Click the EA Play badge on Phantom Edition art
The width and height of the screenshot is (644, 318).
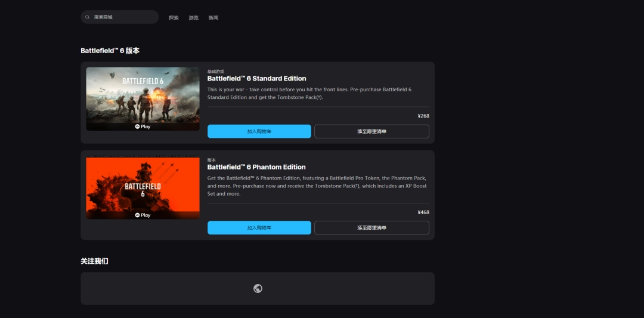[143, 215]
